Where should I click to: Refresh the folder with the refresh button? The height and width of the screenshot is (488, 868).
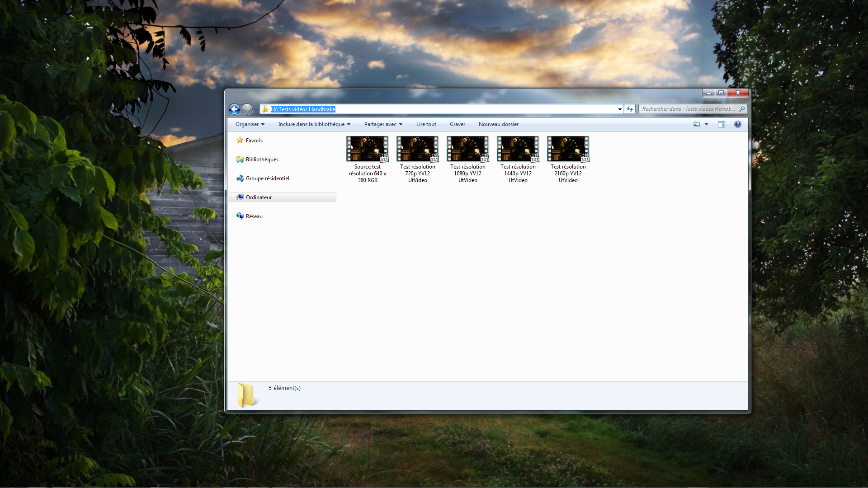(x=630, y=109)
